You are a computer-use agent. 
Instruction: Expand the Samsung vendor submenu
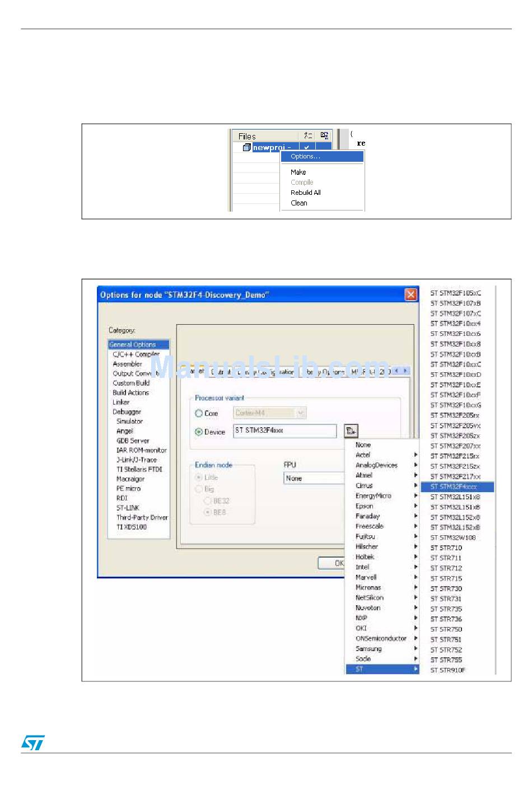pos(382,649)
